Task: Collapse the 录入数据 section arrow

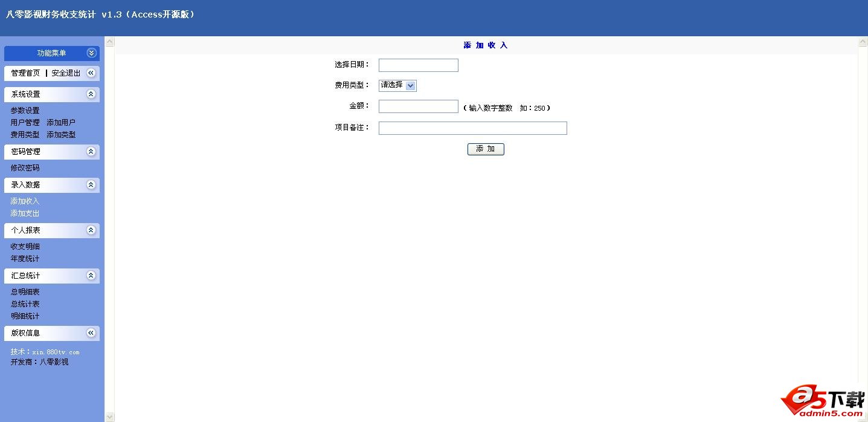Action: coord(91,185)
